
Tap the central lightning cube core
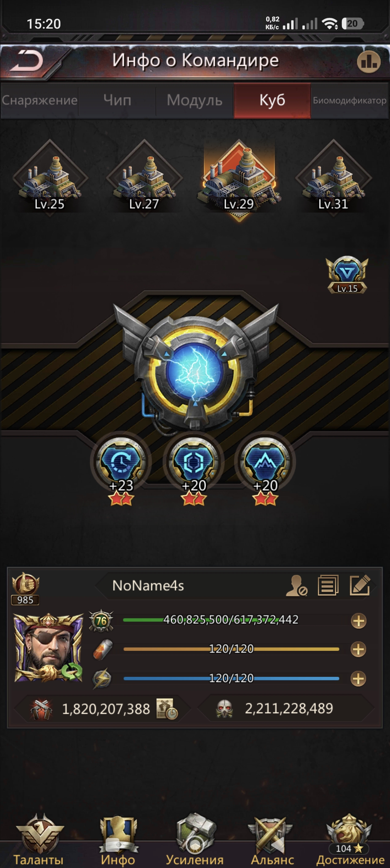[194, 370]
